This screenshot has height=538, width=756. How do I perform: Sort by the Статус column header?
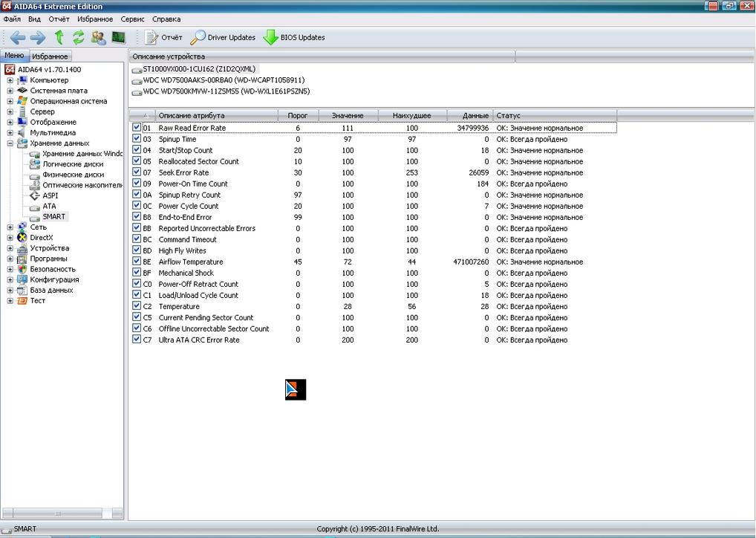[555, 116]
